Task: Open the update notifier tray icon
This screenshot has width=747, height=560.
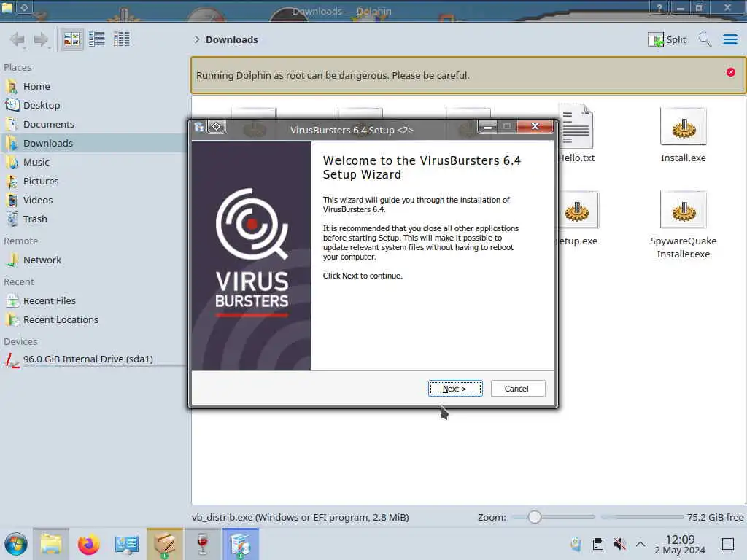Action: [x=576, y=544]
